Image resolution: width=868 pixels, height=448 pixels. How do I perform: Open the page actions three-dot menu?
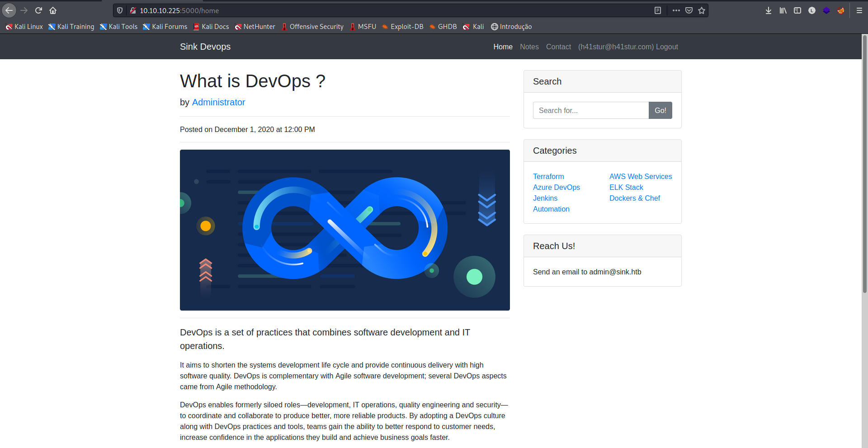(x=676, y=10)
